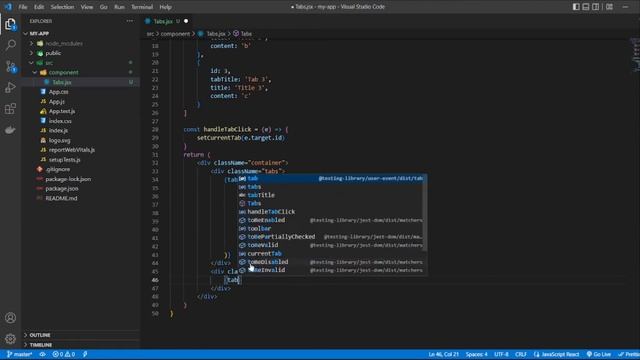640x360 pixels.
Task: Open the Docker view in activity bar
Action: [x=11, y=130]
